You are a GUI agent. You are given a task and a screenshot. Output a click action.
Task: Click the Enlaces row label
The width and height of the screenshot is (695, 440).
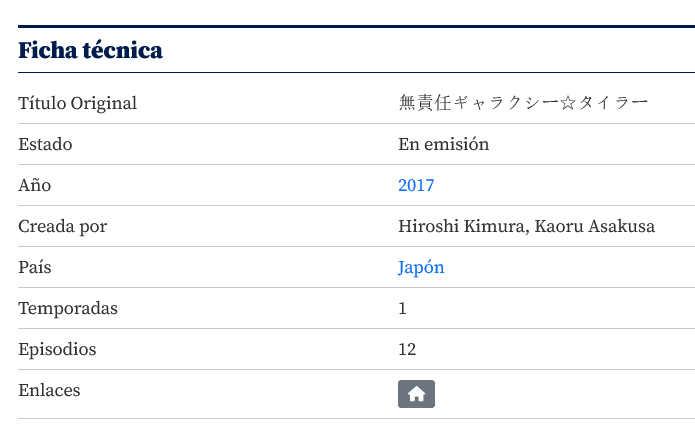(49, 390)
